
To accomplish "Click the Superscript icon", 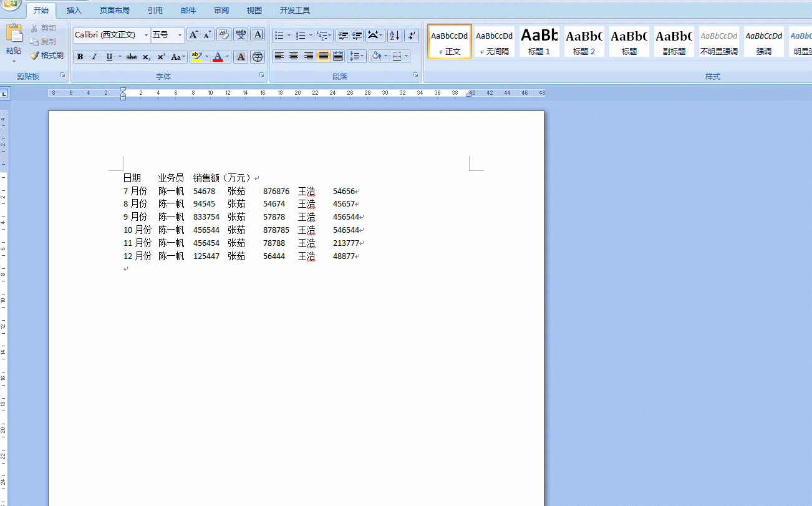I will 161,57.
